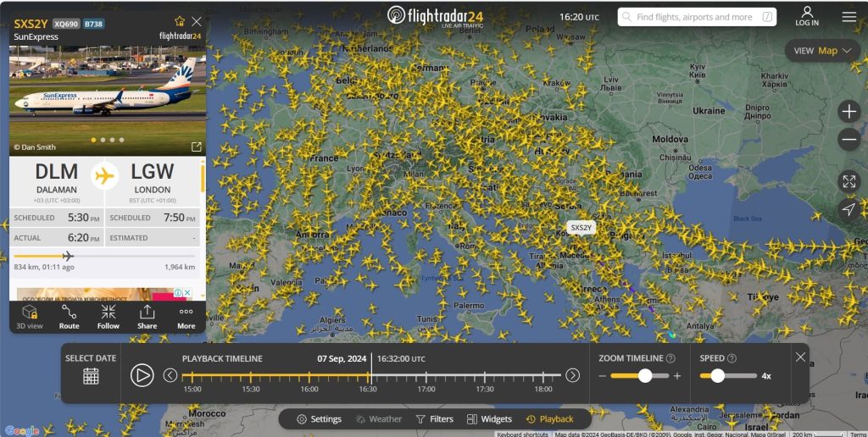Enter fullscreen map mode

(x=849, y=181)
